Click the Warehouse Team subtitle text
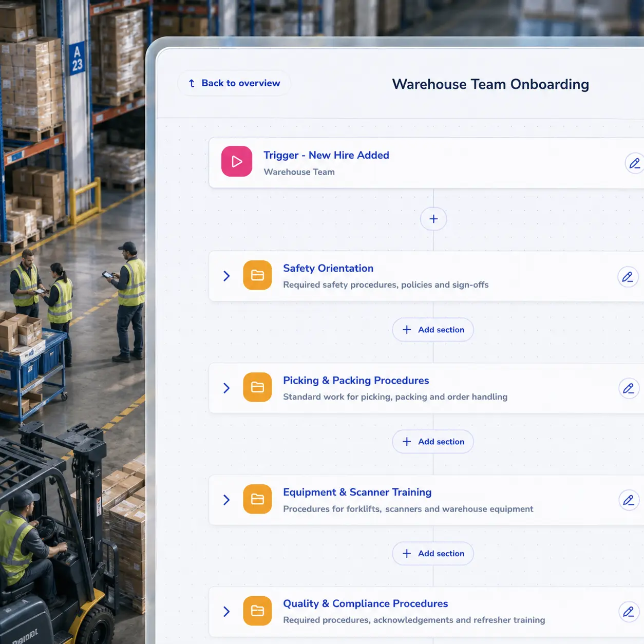The image size is (644, 644). pos(299,172)
